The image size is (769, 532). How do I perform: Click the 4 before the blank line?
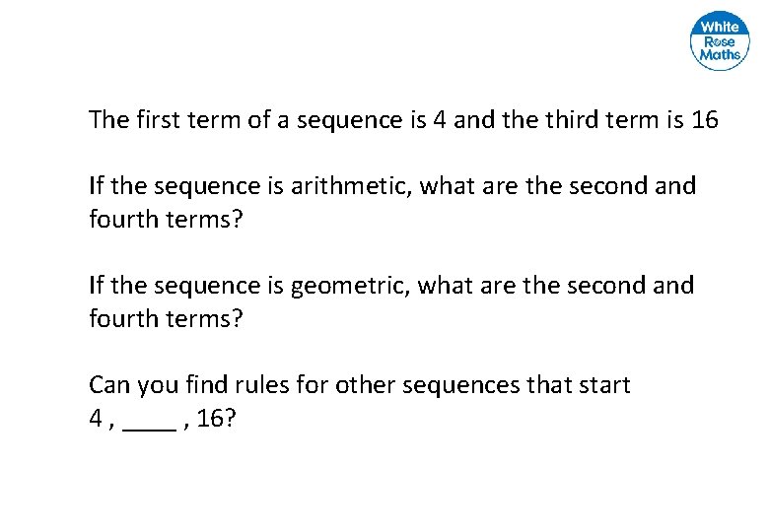(96, 420)
